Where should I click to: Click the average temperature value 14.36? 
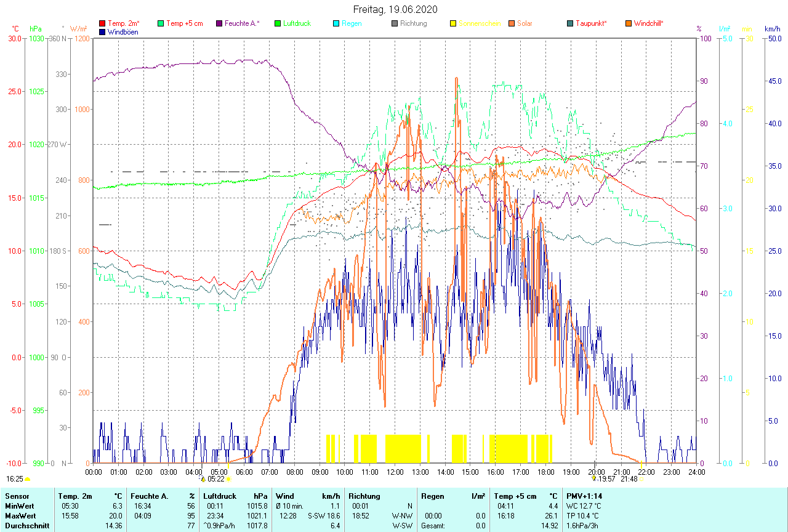click(113, 525)
